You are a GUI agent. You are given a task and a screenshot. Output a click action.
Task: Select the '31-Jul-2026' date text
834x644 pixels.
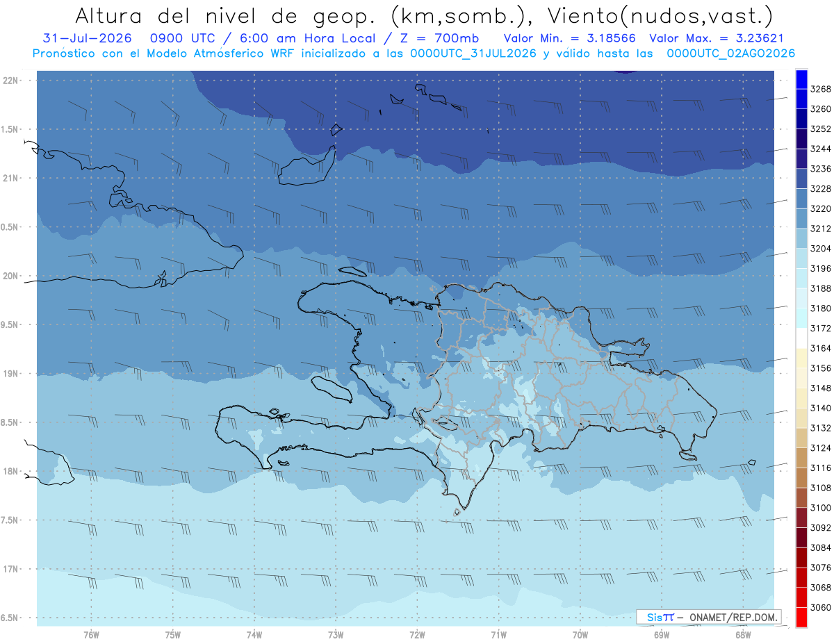click(x=88, y=38)
